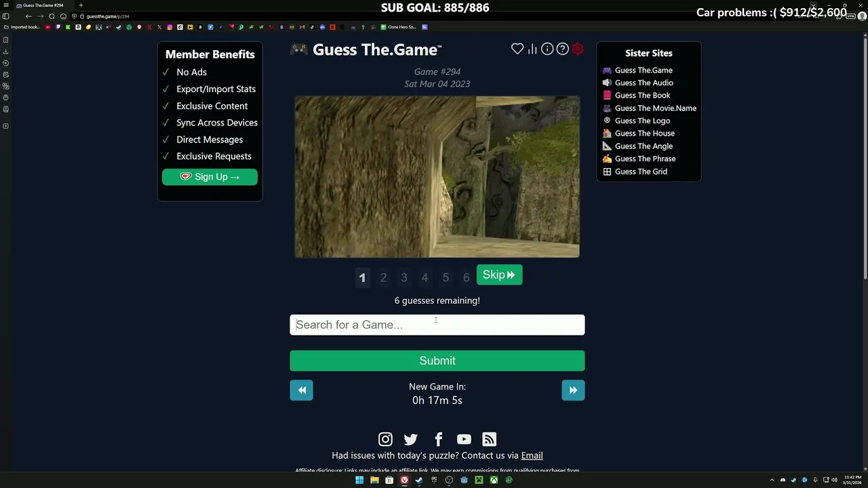The image size is (868, 488).
Task: Click the Sign Up button
Action: pos(210,177)
